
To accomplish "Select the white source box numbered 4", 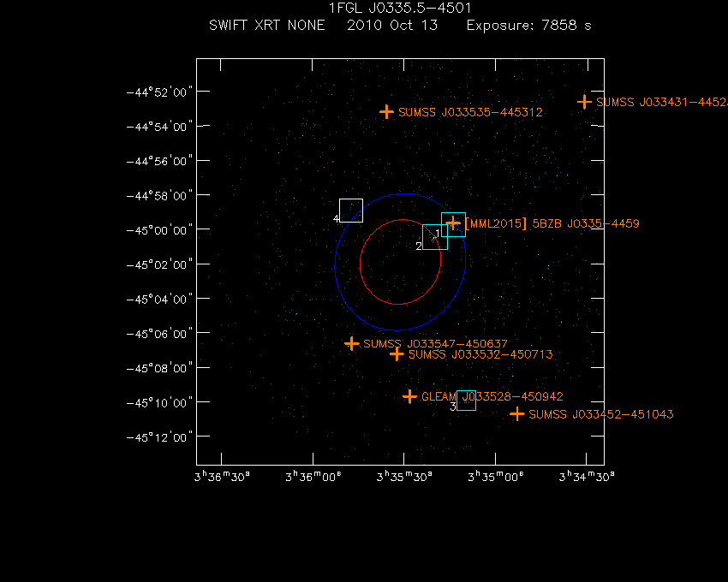I will point(351,211).
